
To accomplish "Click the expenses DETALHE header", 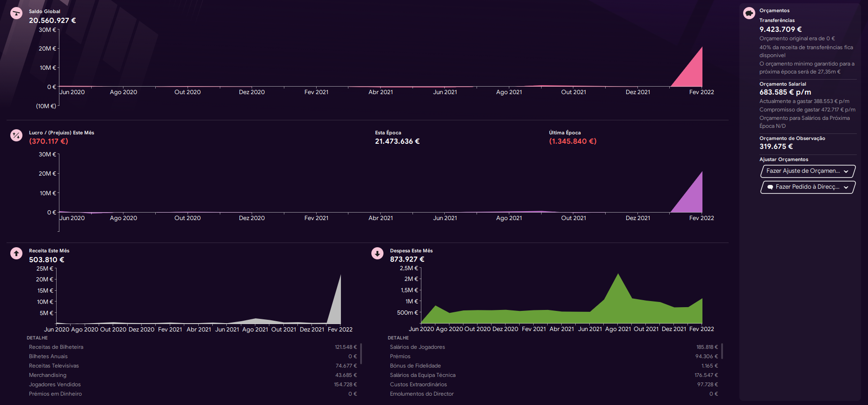I will [x=398, y=338].
